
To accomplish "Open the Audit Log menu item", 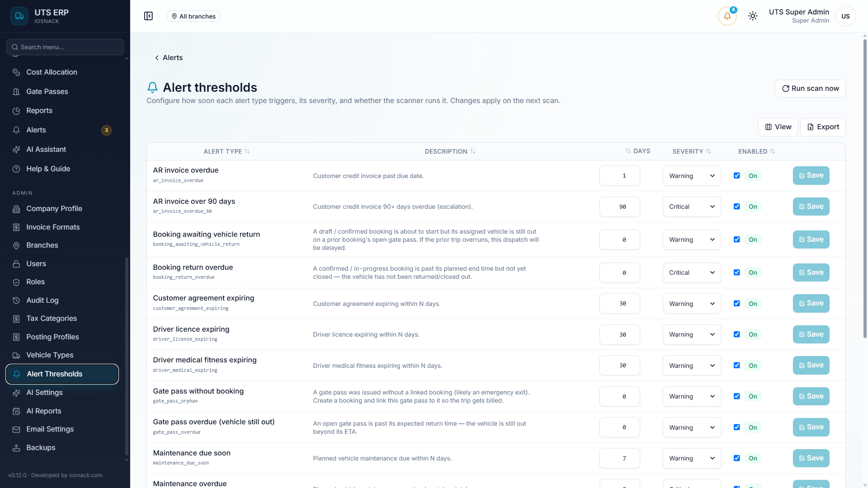I will coord(62,300).
